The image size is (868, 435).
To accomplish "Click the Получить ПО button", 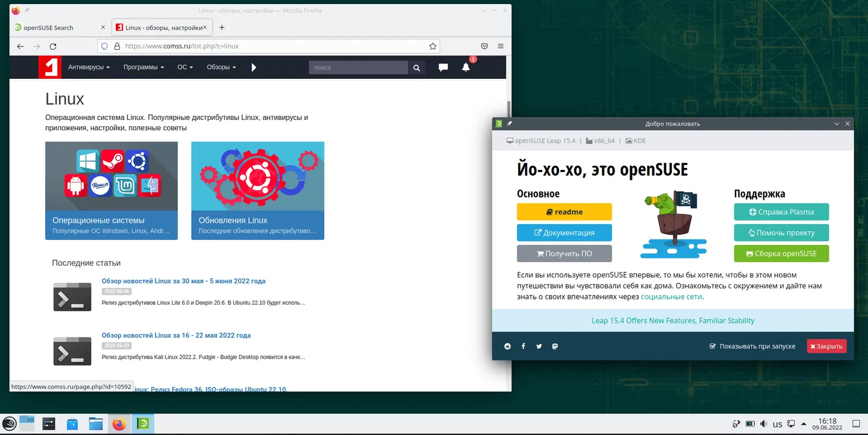I will click(564, 254).
